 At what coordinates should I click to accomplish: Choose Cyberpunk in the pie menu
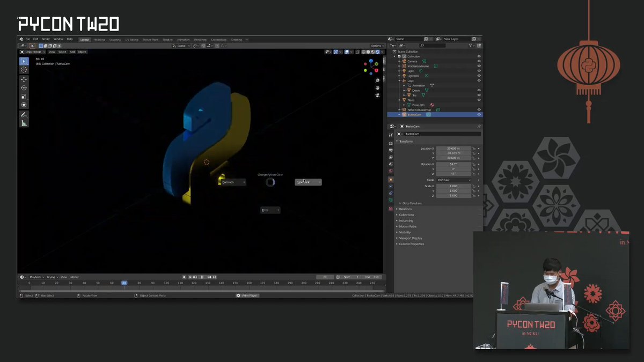pyautogui.click(x=308, y=182)
